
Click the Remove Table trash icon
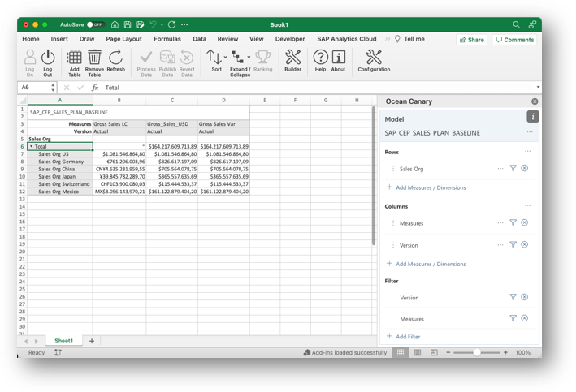coord(94,58)
